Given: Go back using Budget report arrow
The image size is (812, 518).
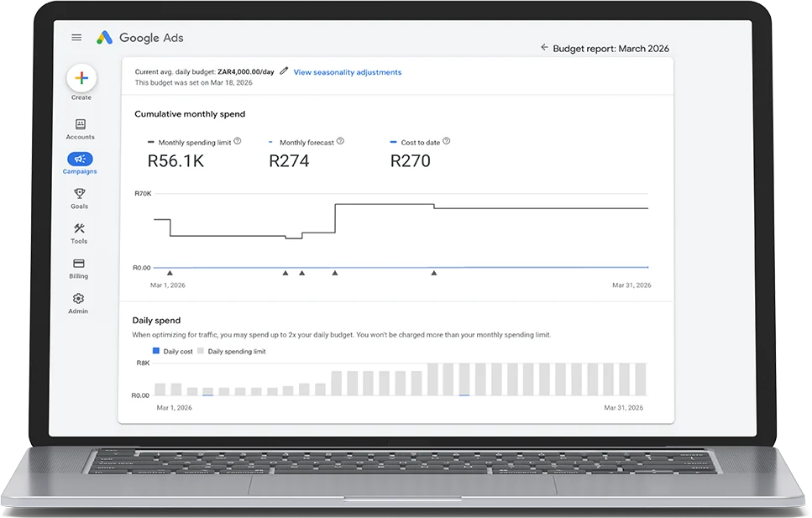Looking at the screenshot, I should [544, 48].
